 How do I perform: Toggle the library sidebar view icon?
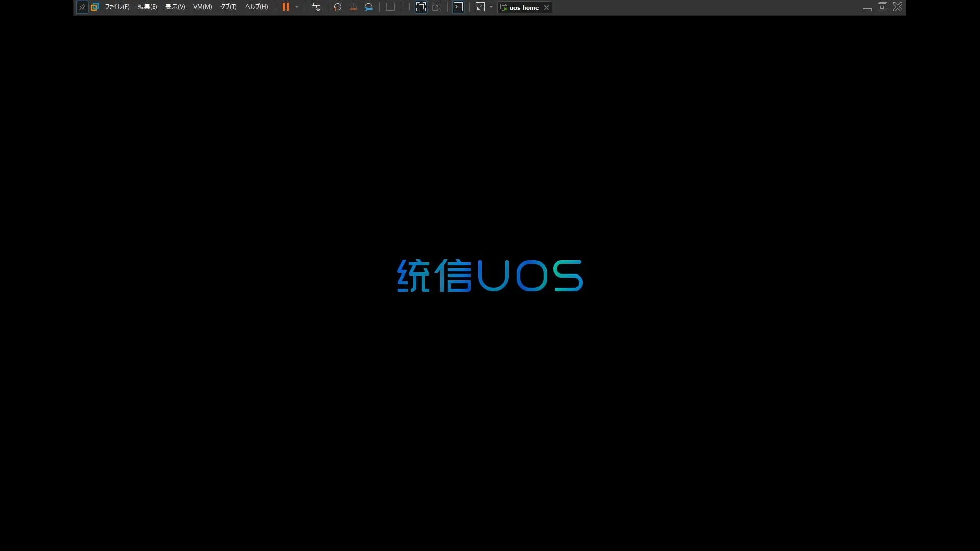tap(390, 7)
